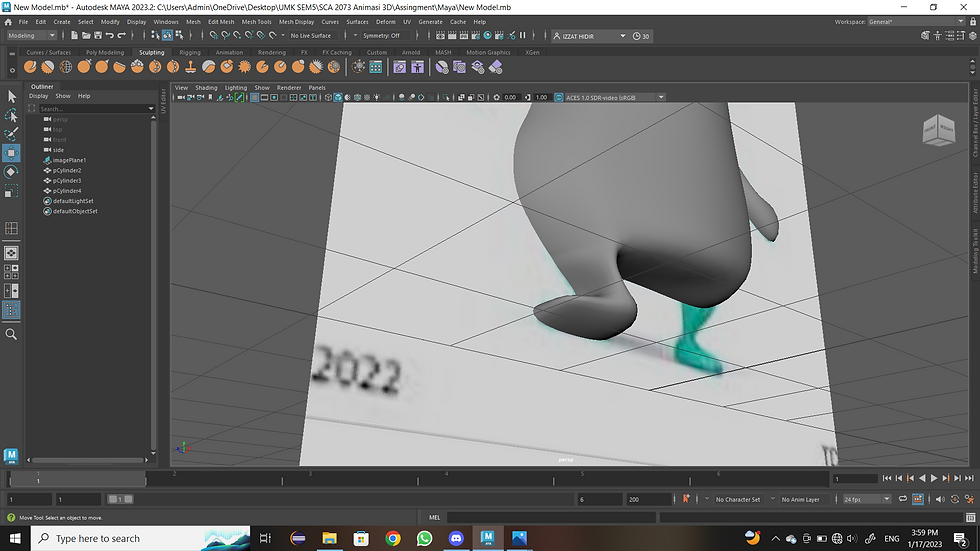
Task: Select imagePlane1 in the Outliner
Action: (x=69, y=160)
